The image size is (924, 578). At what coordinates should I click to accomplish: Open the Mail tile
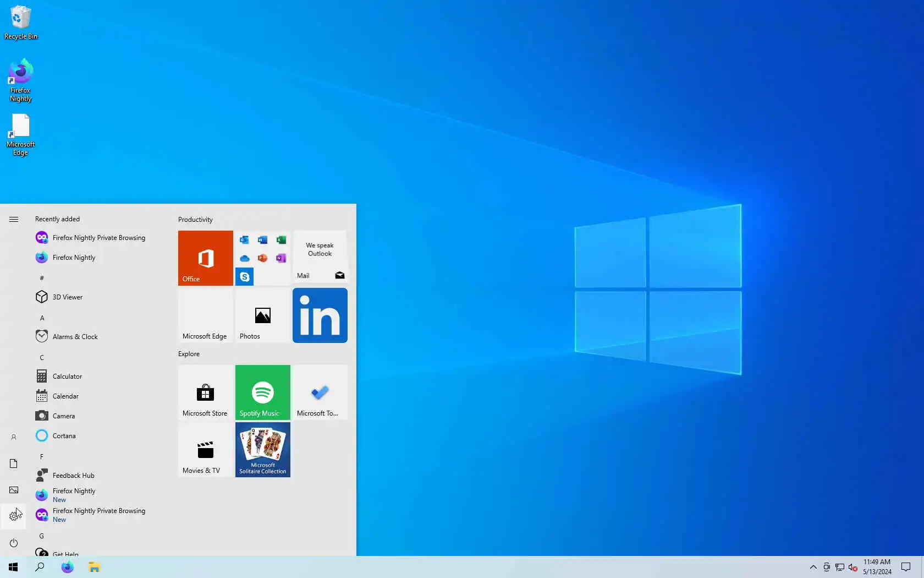(x=320, y=258)
